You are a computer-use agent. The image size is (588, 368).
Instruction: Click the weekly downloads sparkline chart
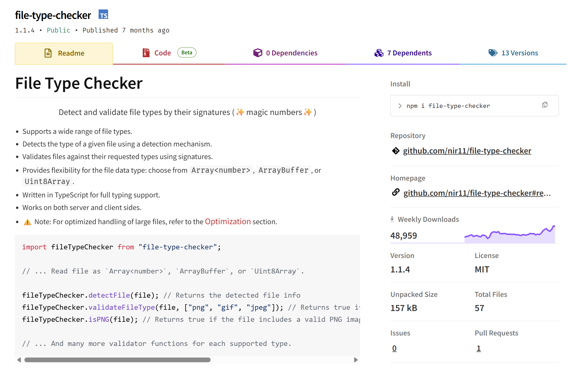click(x=510, y=234)
